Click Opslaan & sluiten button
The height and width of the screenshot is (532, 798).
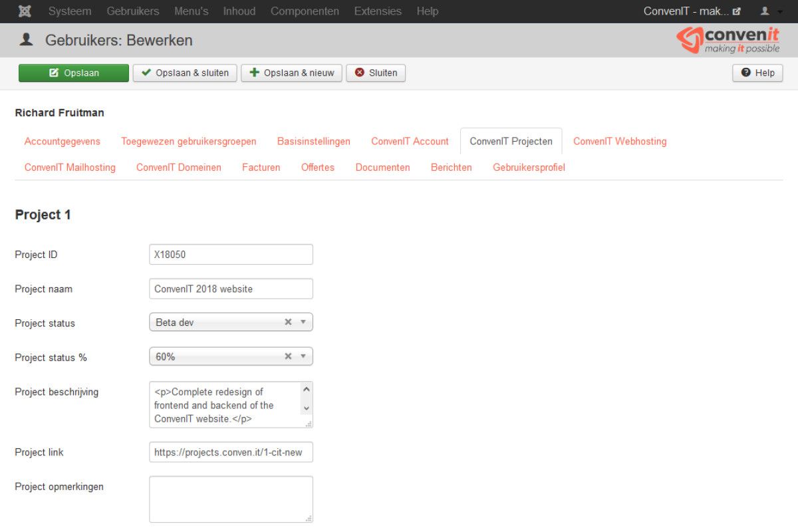pos(185,73)
